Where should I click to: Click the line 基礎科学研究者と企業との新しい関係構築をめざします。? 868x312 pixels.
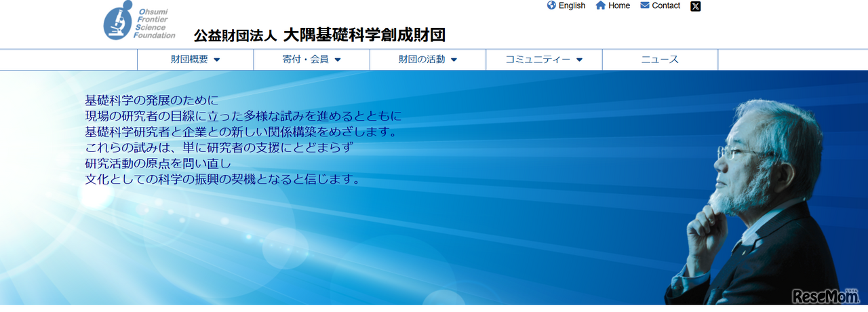point(241,132)
